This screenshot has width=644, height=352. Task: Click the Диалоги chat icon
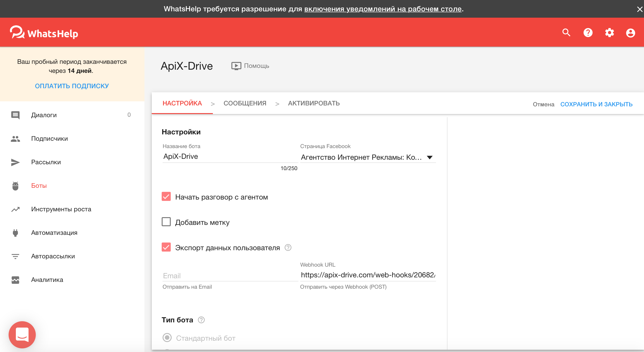[x=15, y=115]
